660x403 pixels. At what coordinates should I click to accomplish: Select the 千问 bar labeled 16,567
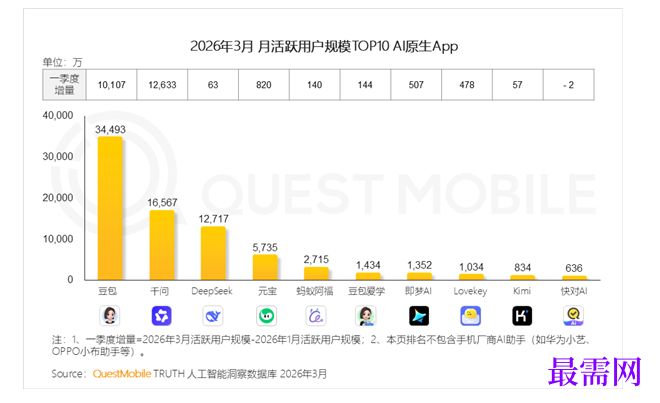click(162, 245)
